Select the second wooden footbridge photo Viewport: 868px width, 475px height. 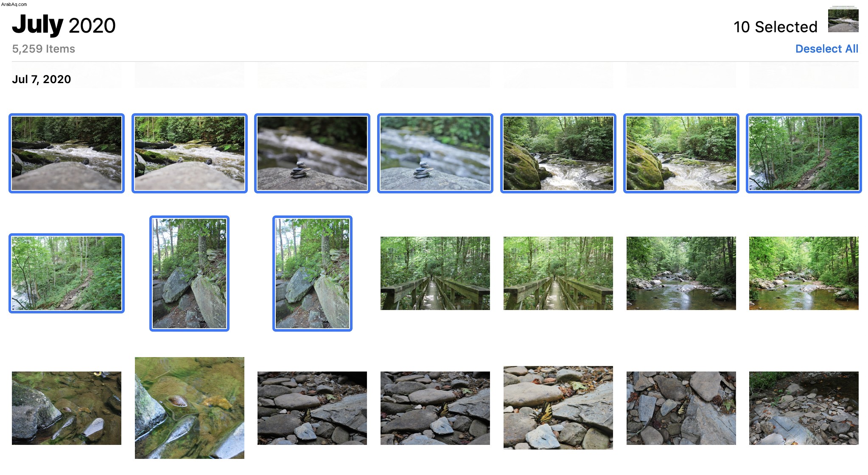click(x=558, y=273)
